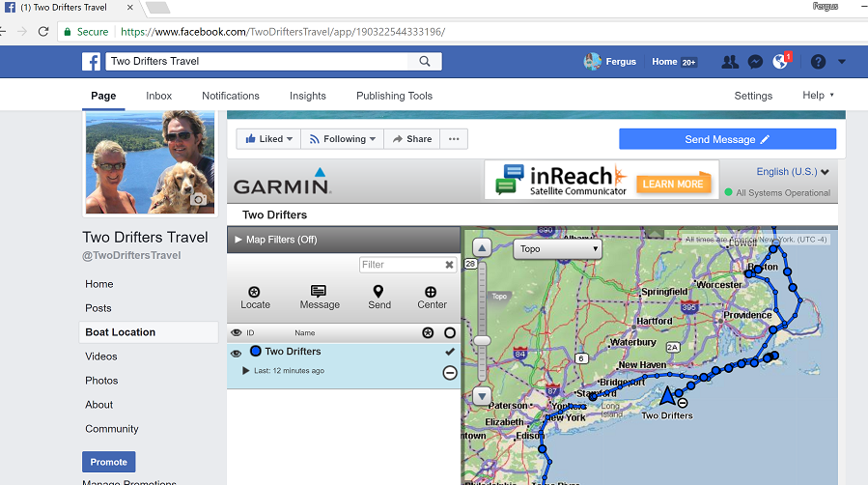Image resolution: width=868 pixels, height=485 pixels.
Task: Click the Center crosshair icon
Action: [x=431, y=292]
